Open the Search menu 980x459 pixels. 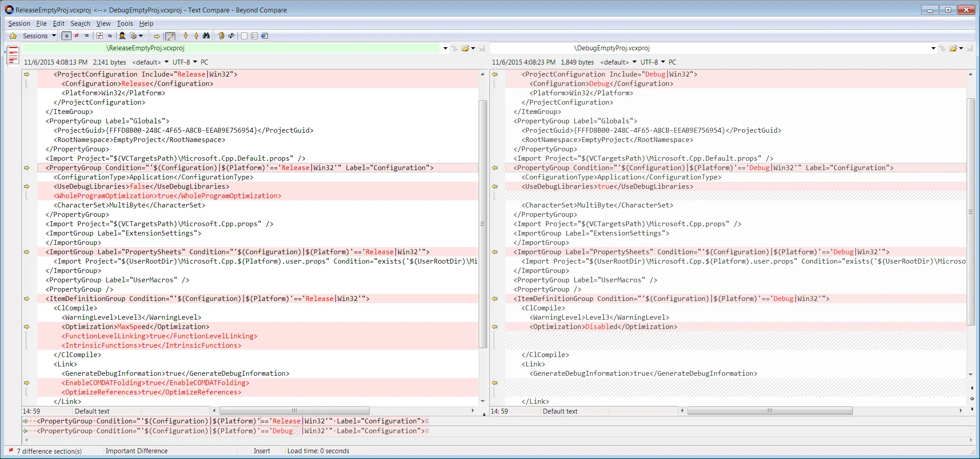(x=80, y=24)
